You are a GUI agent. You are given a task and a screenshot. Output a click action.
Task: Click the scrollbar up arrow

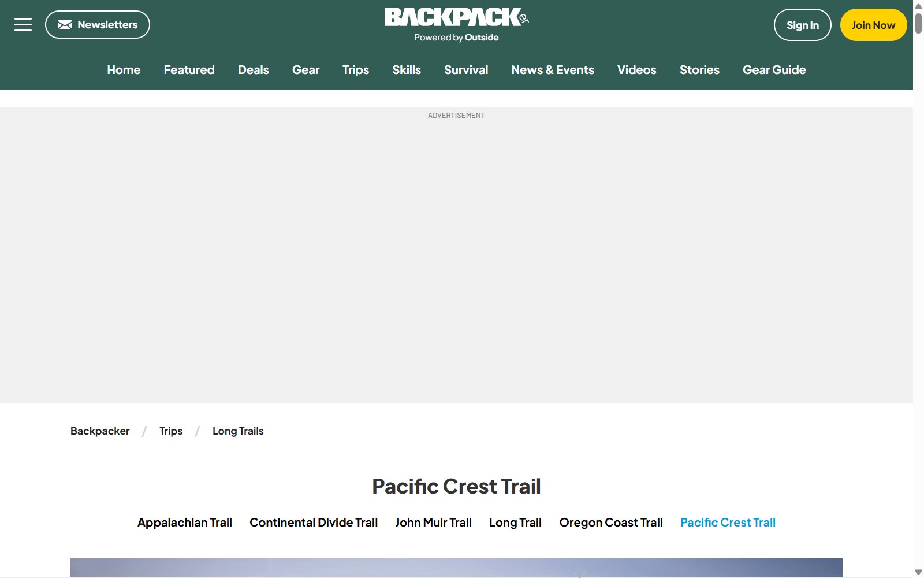pyautogui.click(x=918, y=6)
